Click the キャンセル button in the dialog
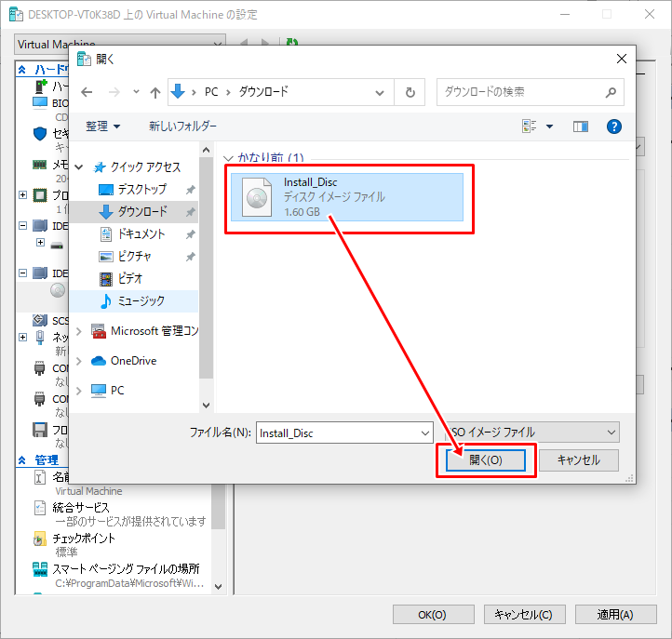Viewport: 672px width, 639px height. pos(577,460)
